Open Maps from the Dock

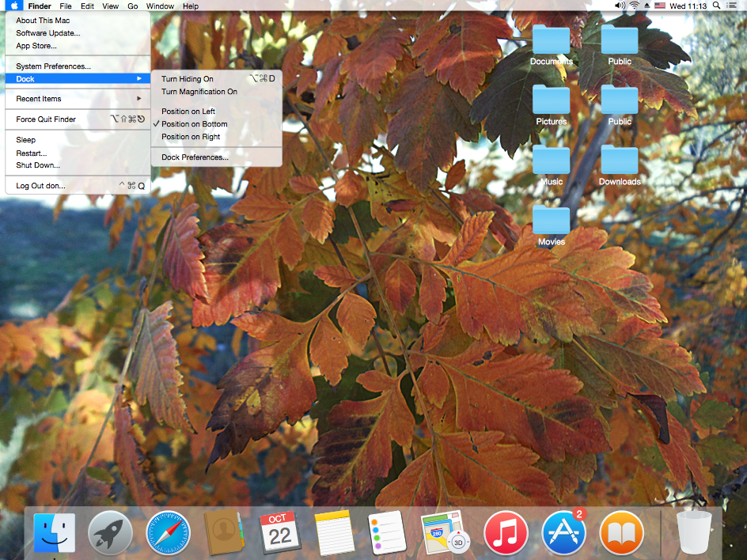tap(446, 532)
